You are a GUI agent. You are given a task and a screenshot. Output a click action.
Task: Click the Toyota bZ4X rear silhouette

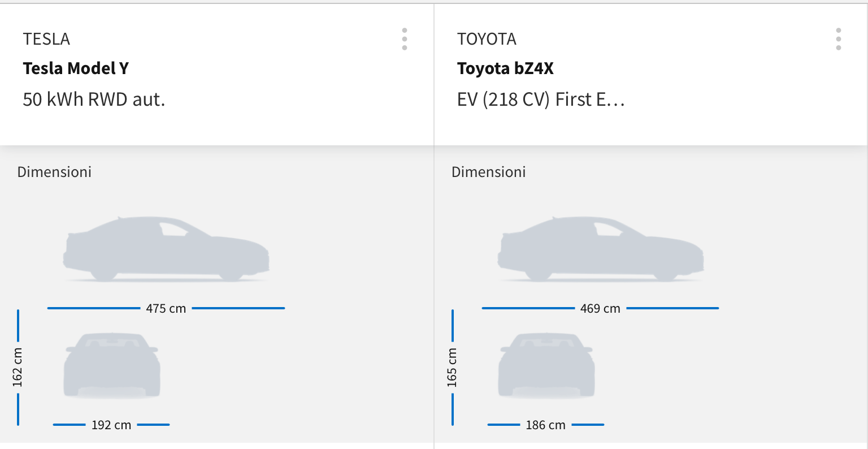coord(546,365)
